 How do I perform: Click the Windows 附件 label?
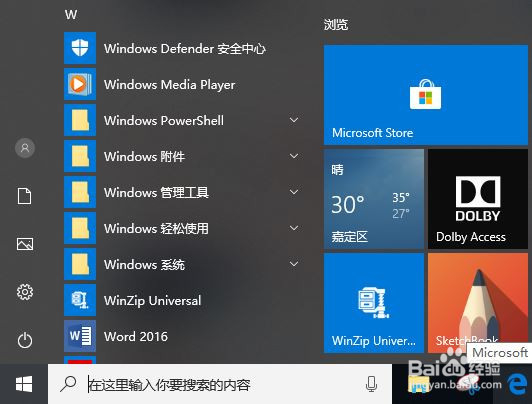coord(144,156)
